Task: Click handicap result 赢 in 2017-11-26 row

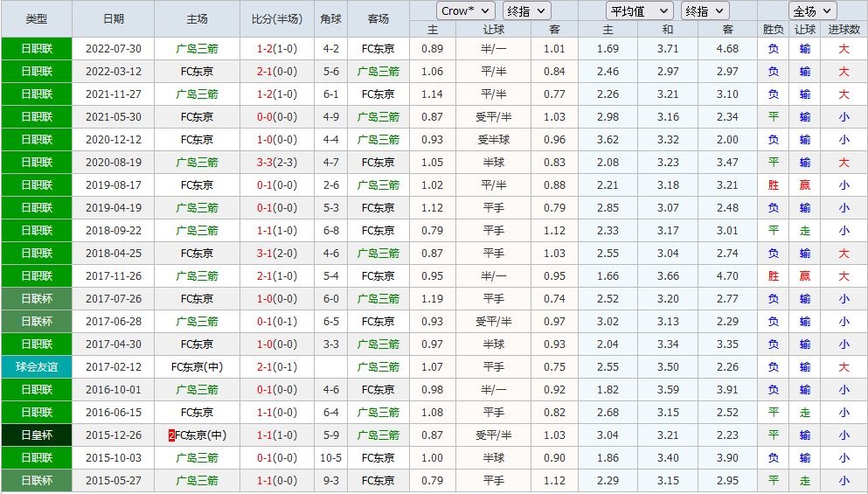Action: [x=805, y=275]
